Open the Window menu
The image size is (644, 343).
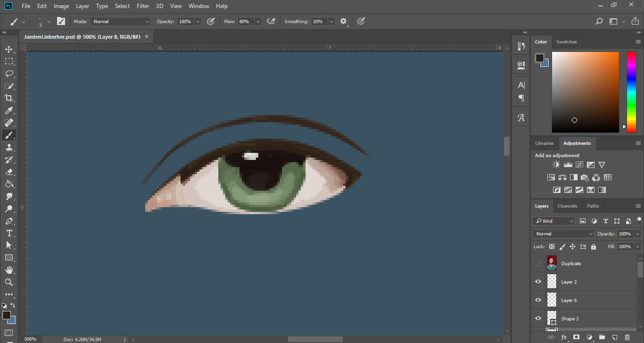tap(198, 6)
